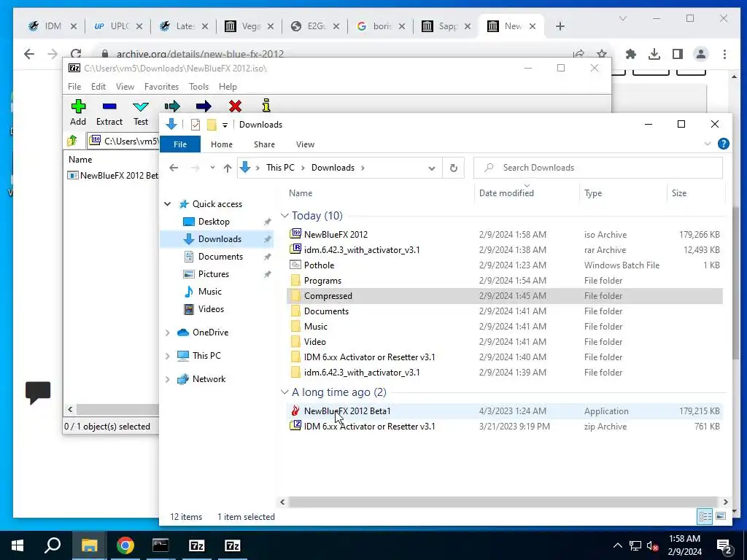
Task: Click the red Delete X icon in 7-Zip
Action: click(x=235, y=106)
